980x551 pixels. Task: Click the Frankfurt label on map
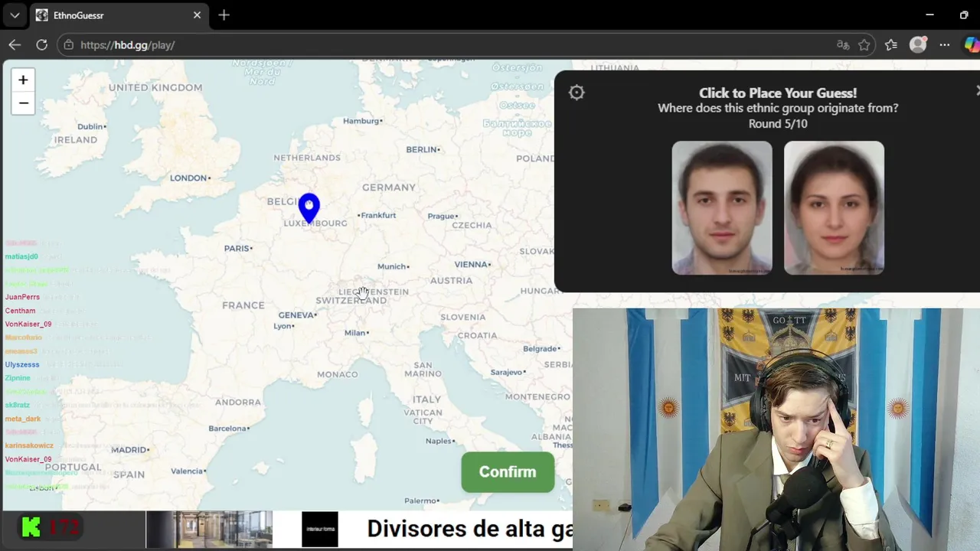(x=378, y=215)
